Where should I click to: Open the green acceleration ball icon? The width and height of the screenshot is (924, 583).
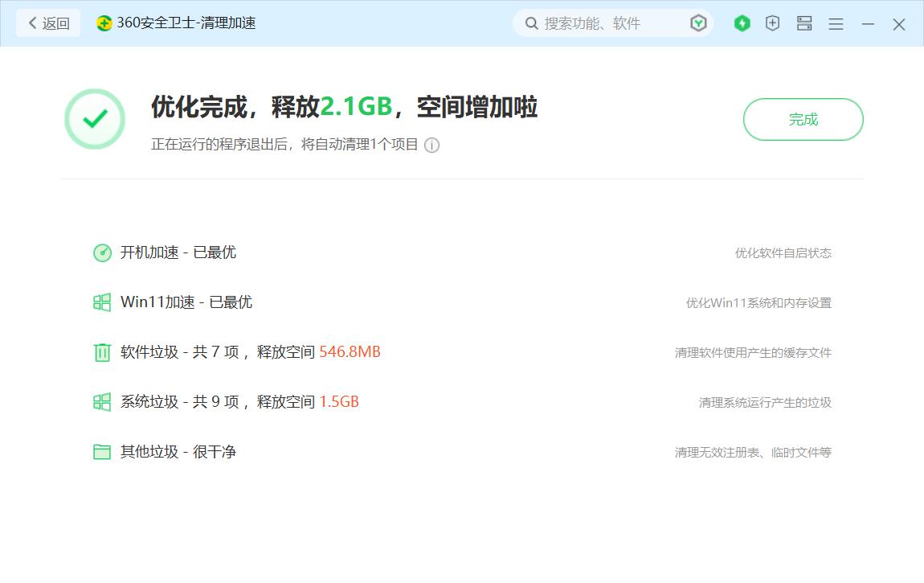coord(741,23)
